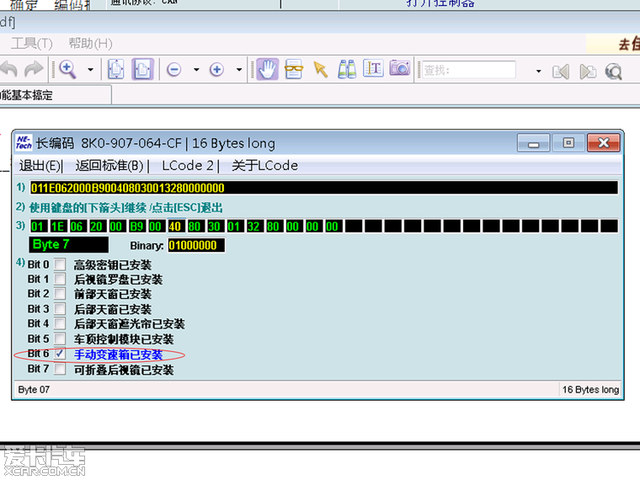Click 退出(E) to exit long coding

[x=40, y=165]
